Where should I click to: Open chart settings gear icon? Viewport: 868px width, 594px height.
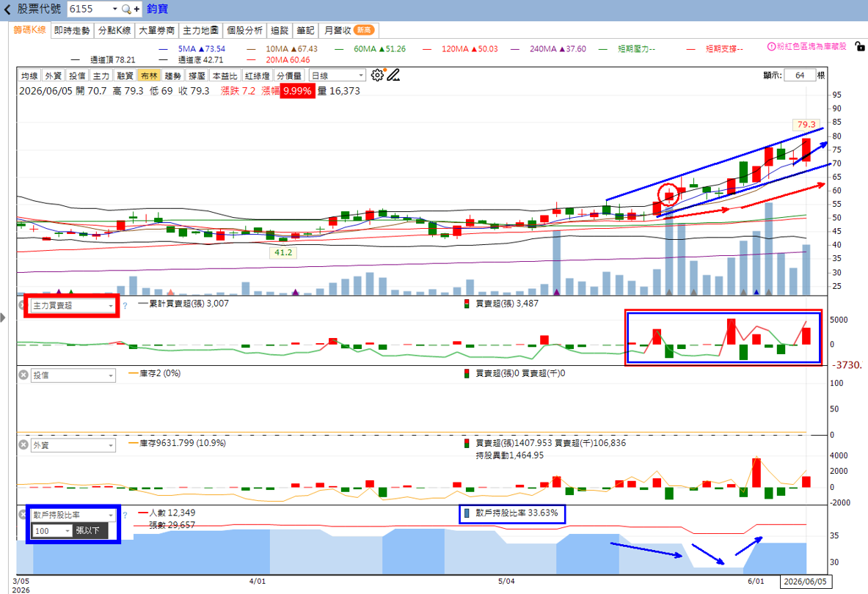377,76
